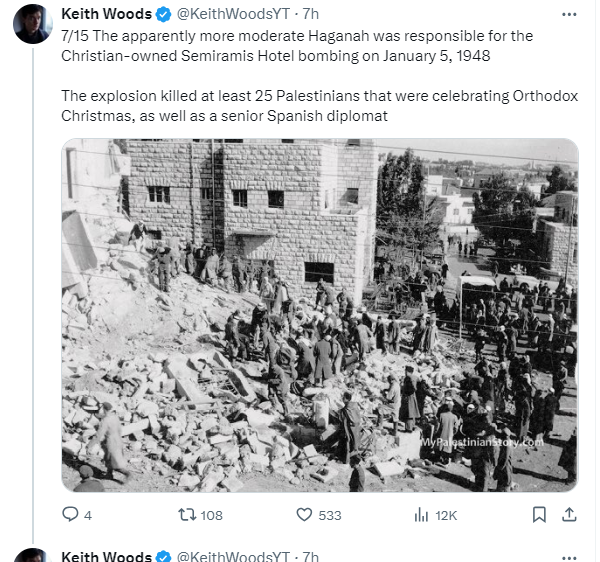Click the 4 replies count
The height and width of the screenshot is (562, 600).
click(x=88, y=515)
